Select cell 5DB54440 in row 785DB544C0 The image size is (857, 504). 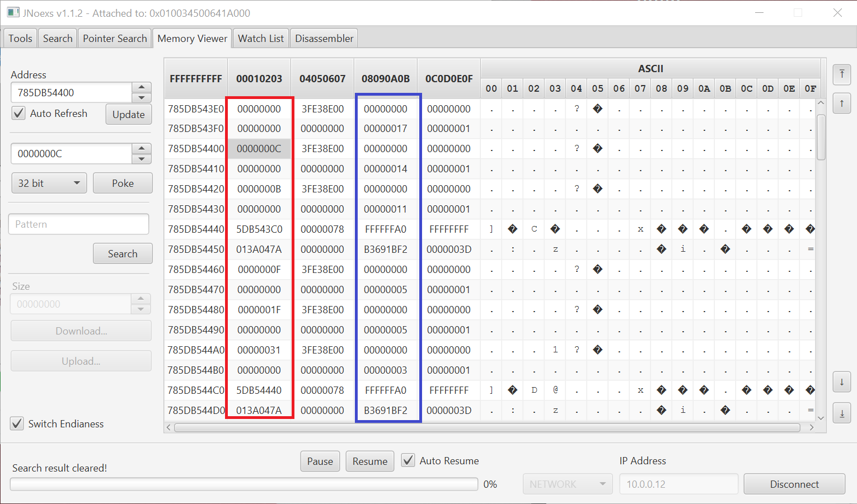point(259,390)
